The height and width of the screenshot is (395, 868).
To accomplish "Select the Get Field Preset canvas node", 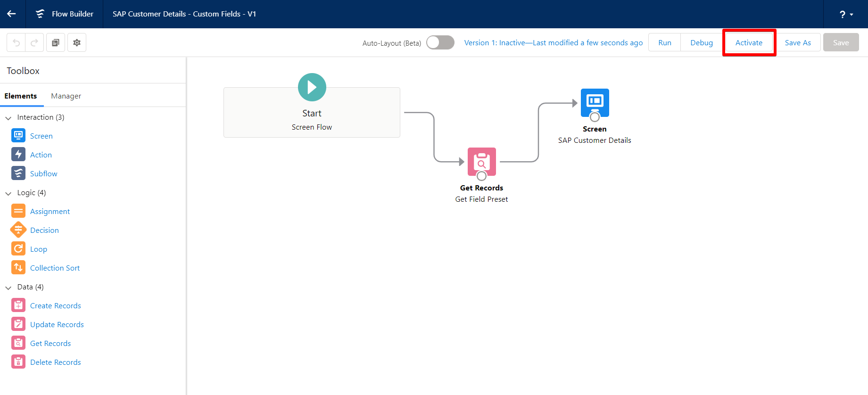I will tap(482, 162).
